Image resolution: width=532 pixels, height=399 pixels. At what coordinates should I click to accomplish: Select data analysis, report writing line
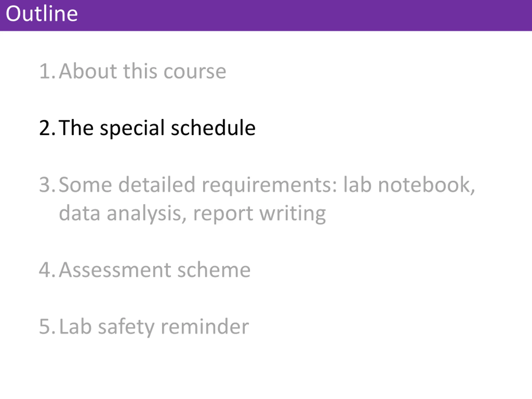[x=192, y=214]
